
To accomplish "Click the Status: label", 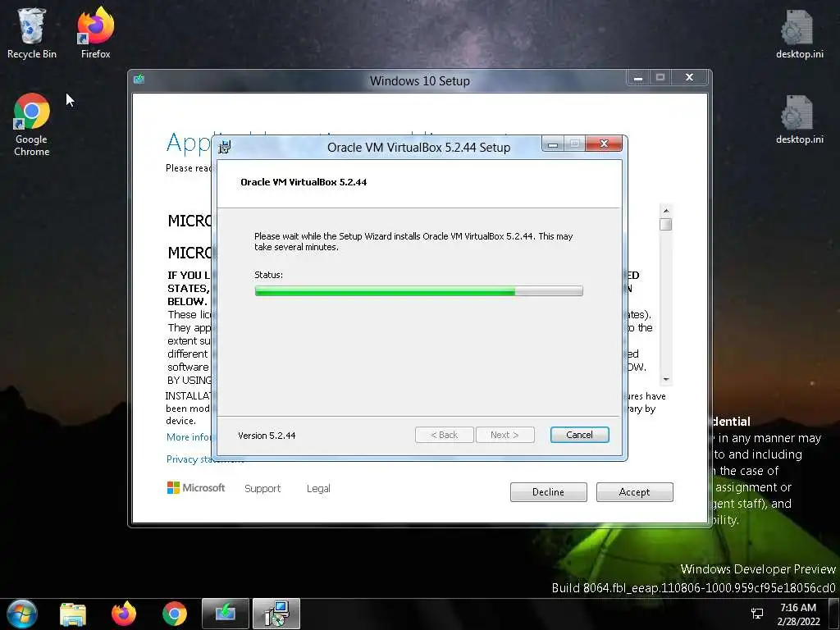I will 268,275.
